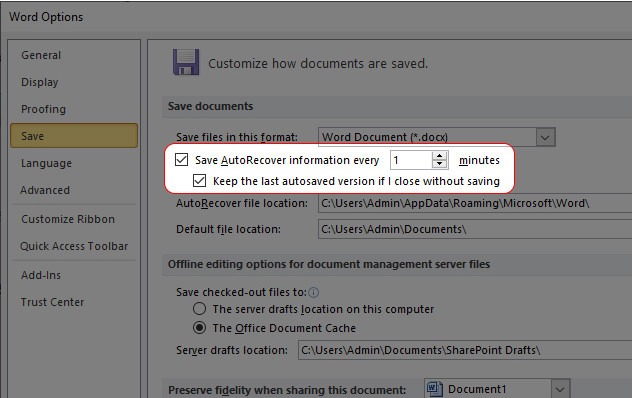The image size is (633, 398).
Task: Click the info icon beside Save checked-out files
Action: tap(314, 292)
